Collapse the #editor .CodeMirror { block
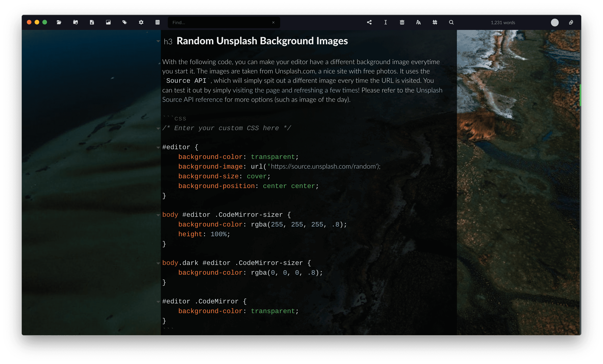 158,302
